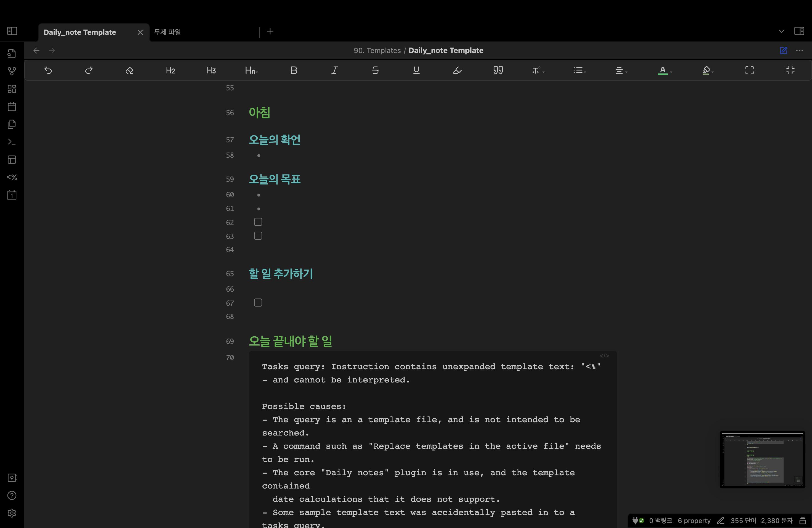Open list type dropdown
The height and width of the screenshot is (528, 812).
coord(580,70)
